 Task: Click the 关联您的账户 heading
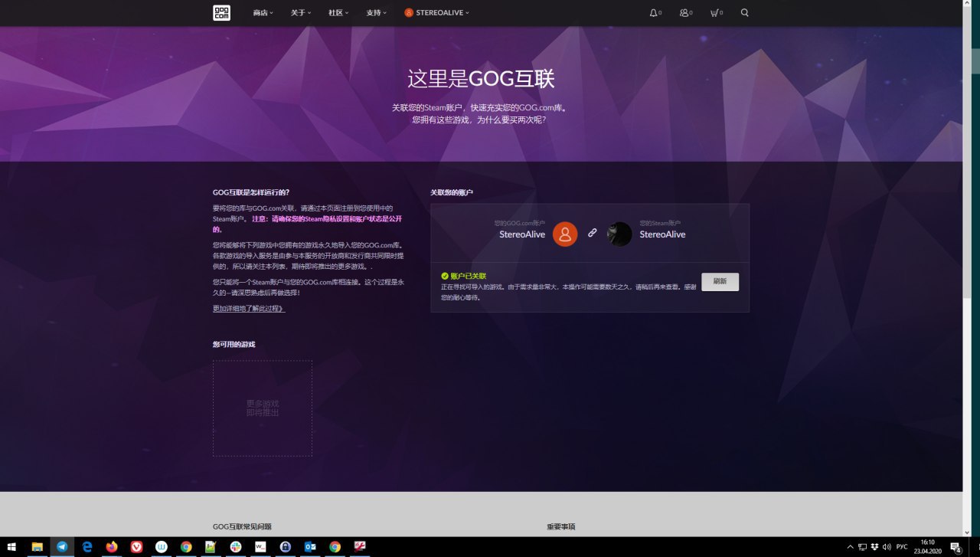(x=451, y=192)
